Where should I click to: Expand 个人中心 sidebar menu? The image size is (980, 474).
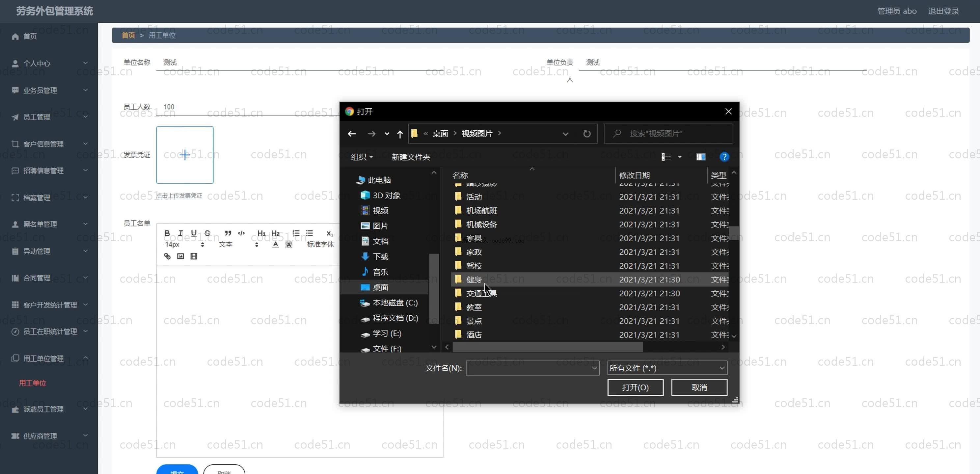pos(49,63)
